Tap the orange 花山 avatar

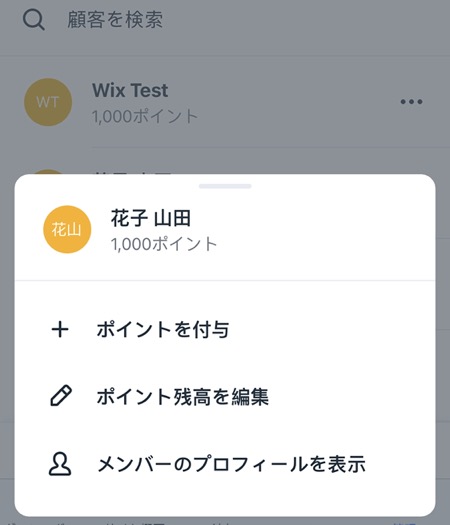pos(67,229)
